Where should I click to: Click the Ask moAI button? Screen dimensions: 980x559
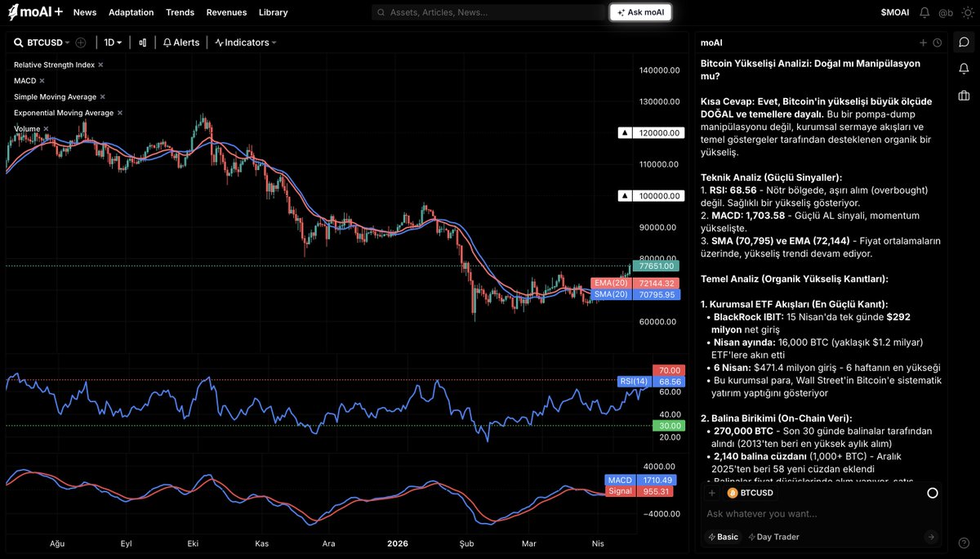tap(640, 12)
